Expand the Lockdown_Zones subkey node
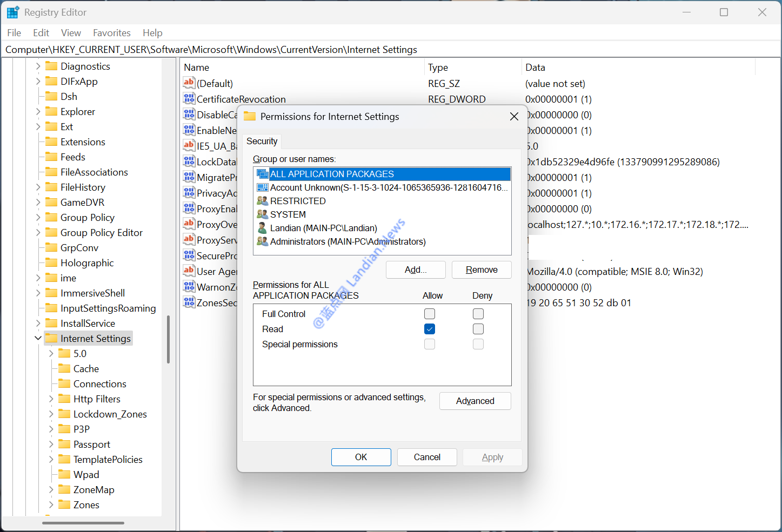The height and width of the screenshot is (532, 782). point(51,414)
